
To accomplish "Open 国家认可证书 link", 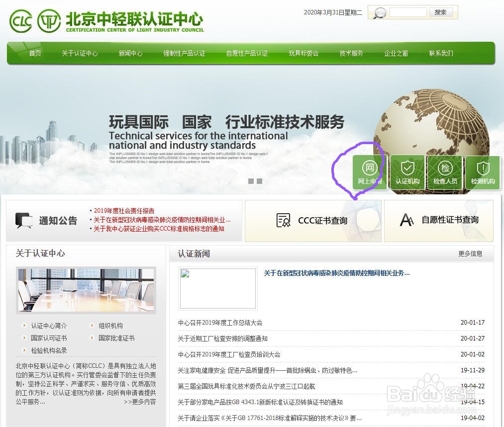I will tap(49, 338).
